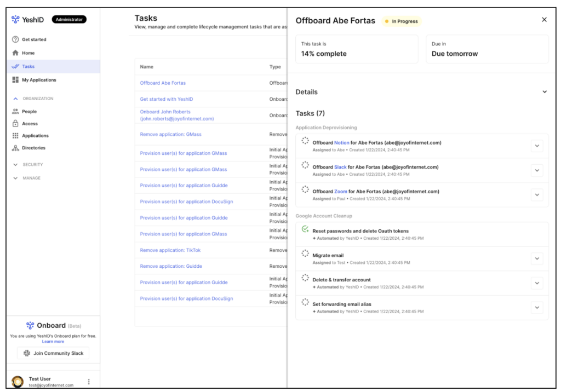Click the Join Community Slack button
The width and height of the screenshot is (561, 392).
(x=53, y=353)
